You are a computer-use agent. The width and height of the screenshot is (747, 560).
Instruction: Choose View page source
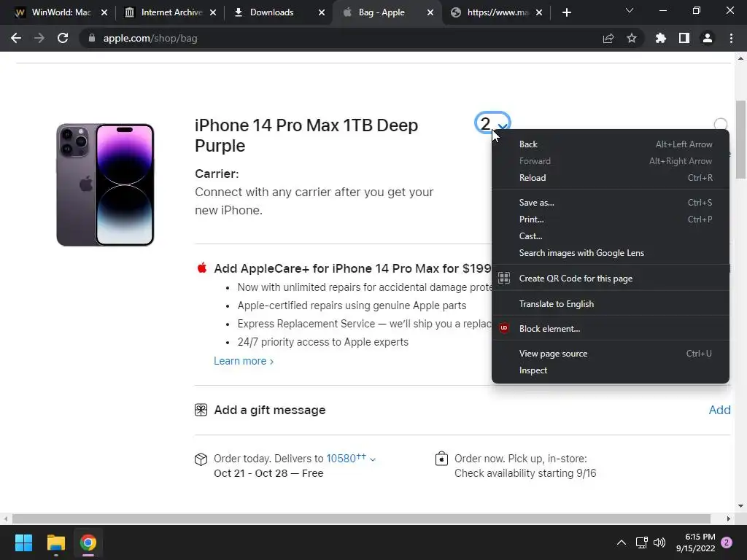[611, 354]
